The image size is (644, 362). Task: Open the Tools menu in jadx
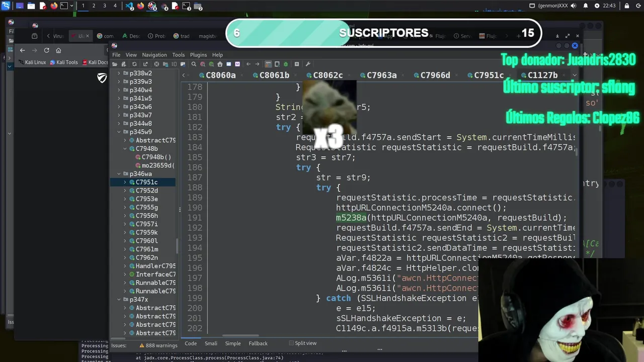click(178, 55)
